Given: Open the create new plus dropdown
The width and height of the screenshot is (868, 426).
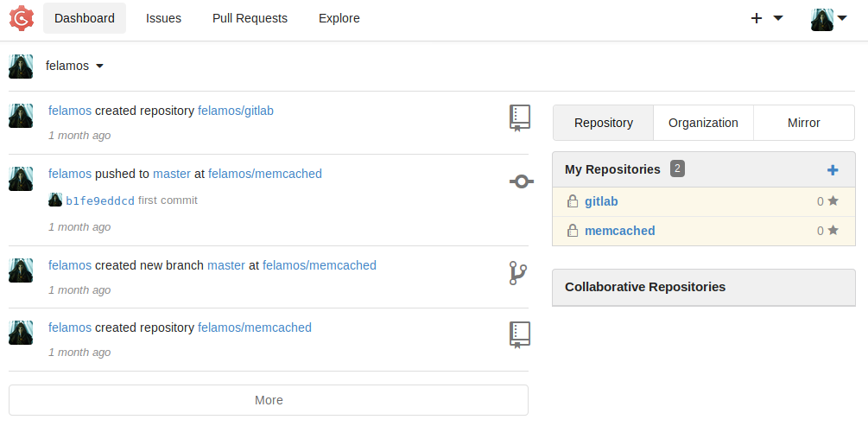Looking at the screenshot, I should pos(766,18).
